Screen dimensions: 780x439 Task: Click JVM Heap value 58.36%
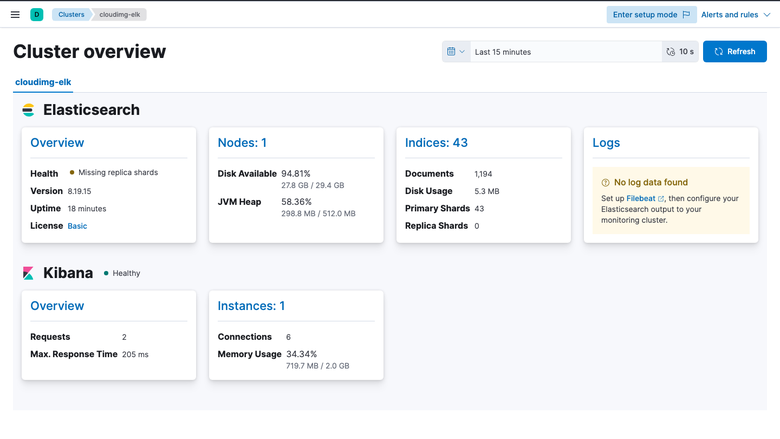[x=296, y=202]
